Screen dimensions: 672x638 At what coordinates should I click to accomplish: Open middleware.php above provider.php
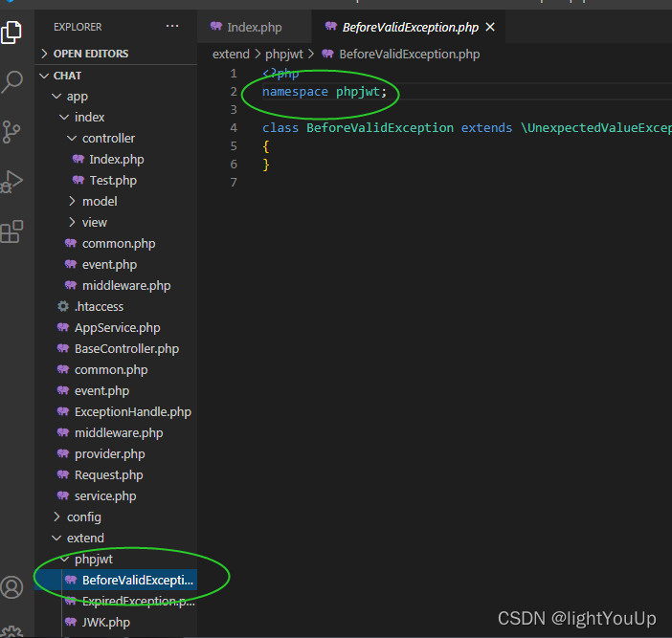point(116,432)
